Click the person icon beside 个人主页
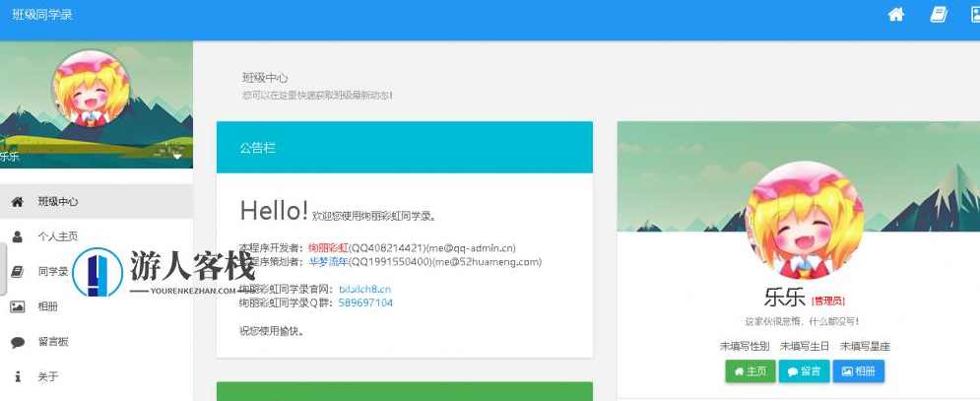 pos(17,236)
